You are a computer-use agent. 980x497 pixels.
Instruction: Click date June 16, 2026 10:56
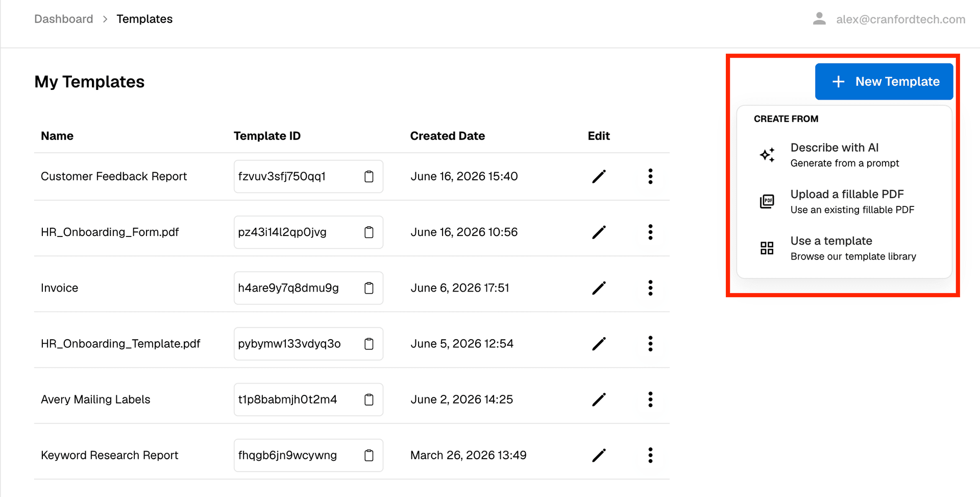pyautogui.click(x=464, y=232)
